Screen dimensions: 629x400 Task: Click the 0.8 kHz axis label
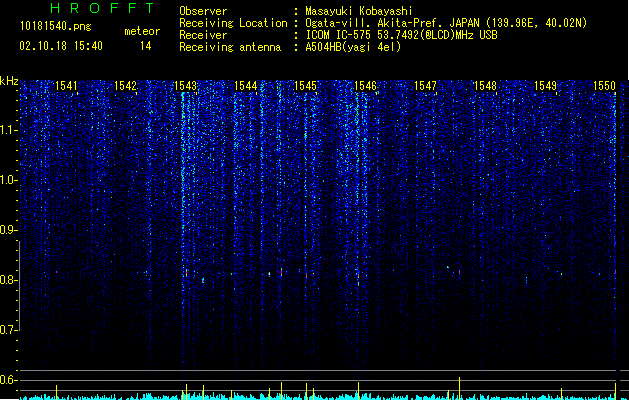coord(8,280)
